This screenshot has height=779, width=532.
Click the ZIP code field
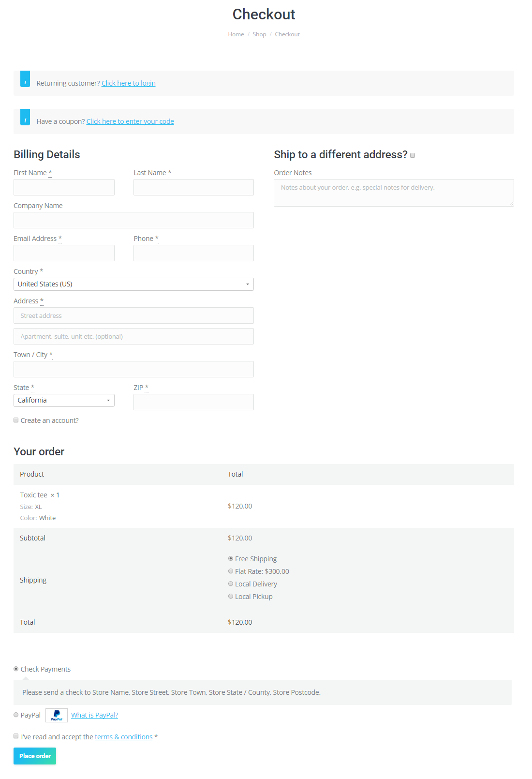[193, 402]
